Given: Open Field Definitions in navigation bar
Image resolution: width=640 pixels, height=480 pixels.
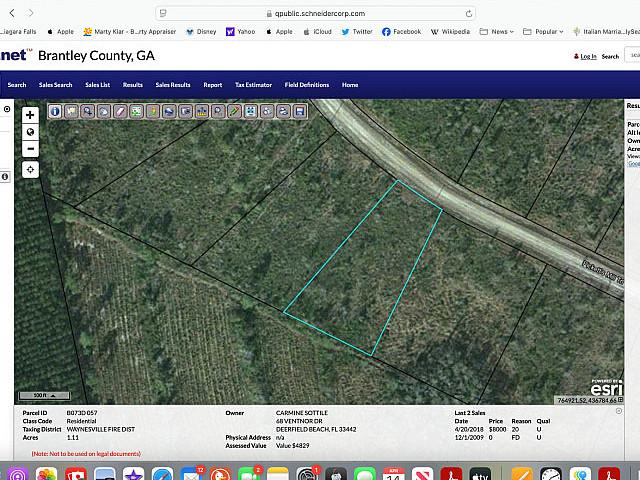Looking at the screenshot, I should pos(307,85).
